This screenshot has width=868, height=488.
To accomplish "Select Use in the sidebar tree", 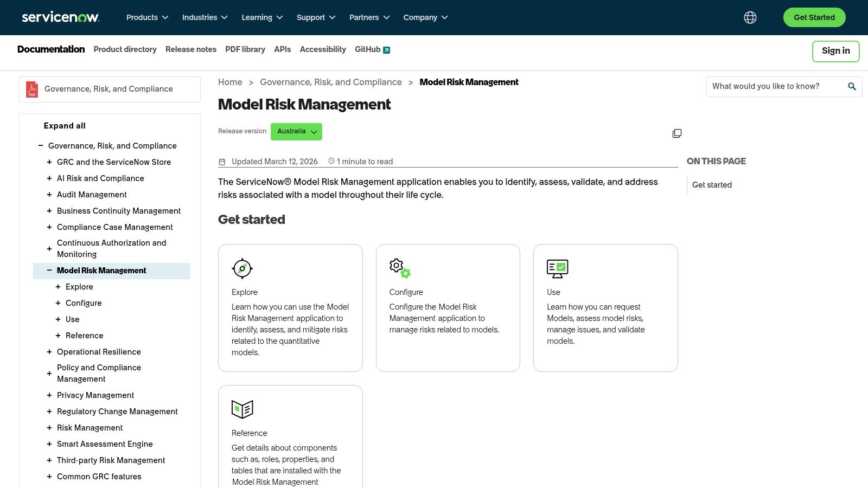I will [x=73, y=319].
